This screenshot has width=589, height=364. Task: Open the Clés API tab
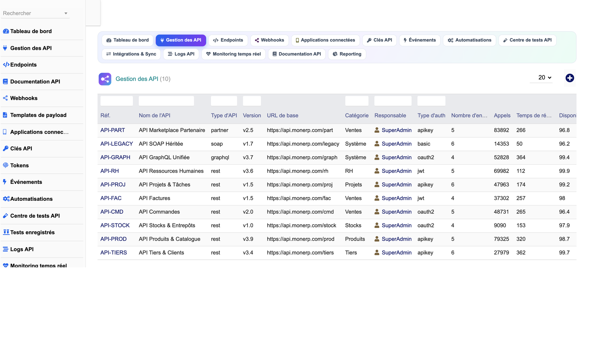[379, 40]
